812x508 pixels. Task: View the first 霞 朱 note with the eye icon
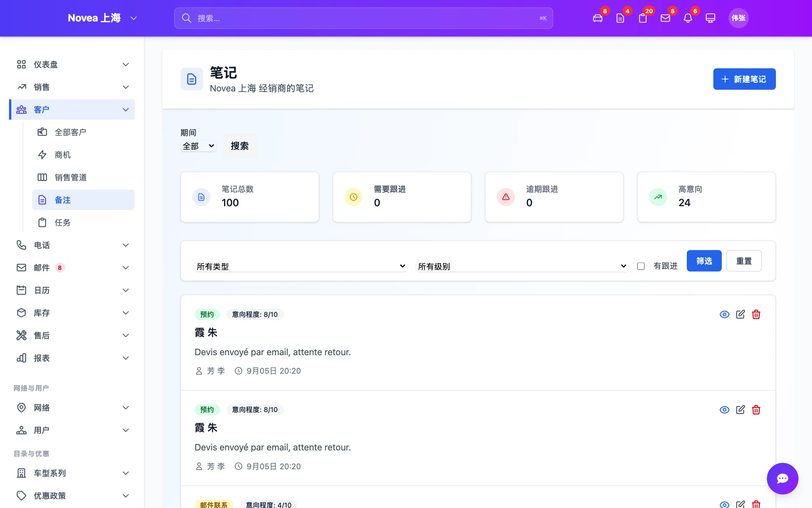click(724, 314)
